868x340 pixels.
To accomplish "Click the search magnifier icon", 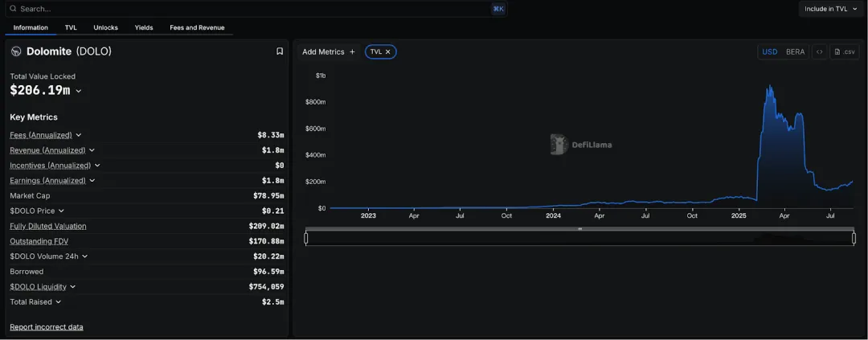I will [x=12, y=9].
